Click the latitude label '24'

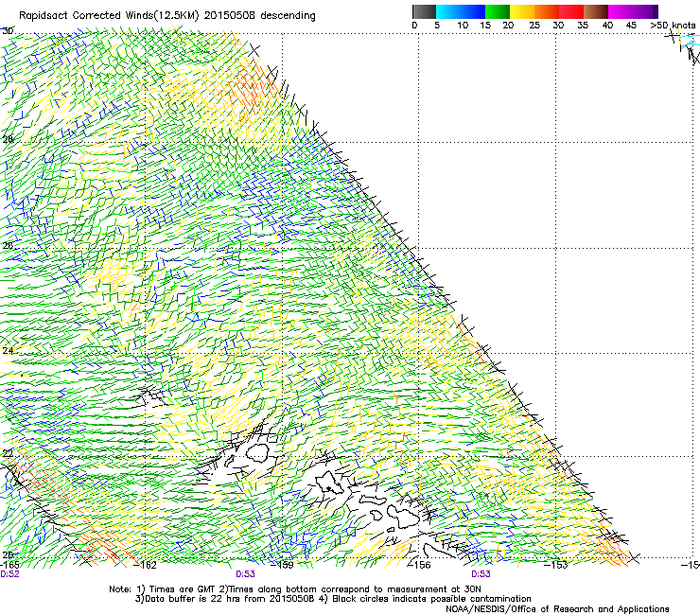pos(8,351)
